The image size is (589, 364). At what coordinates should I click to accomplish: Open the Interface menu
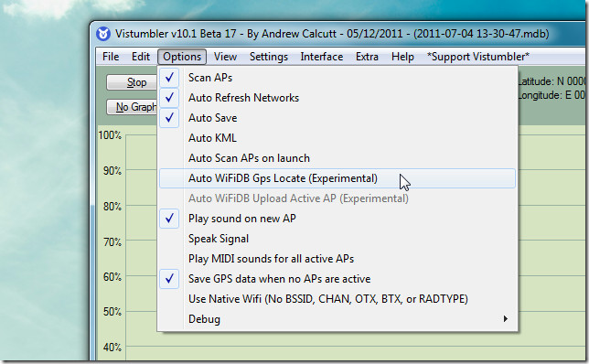point(322,57)
